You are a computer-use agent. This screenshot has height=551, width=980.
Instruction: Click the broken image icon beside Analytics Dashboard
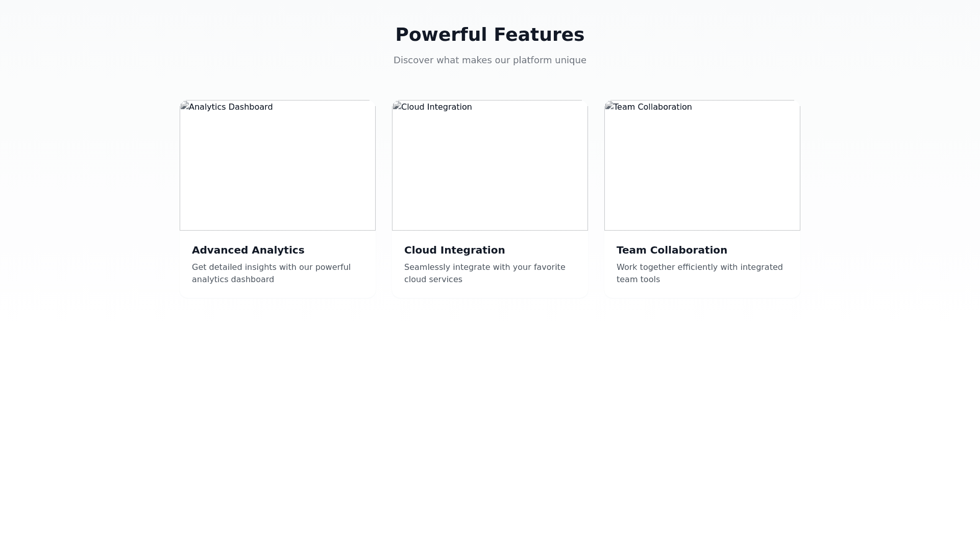[185, 106]
